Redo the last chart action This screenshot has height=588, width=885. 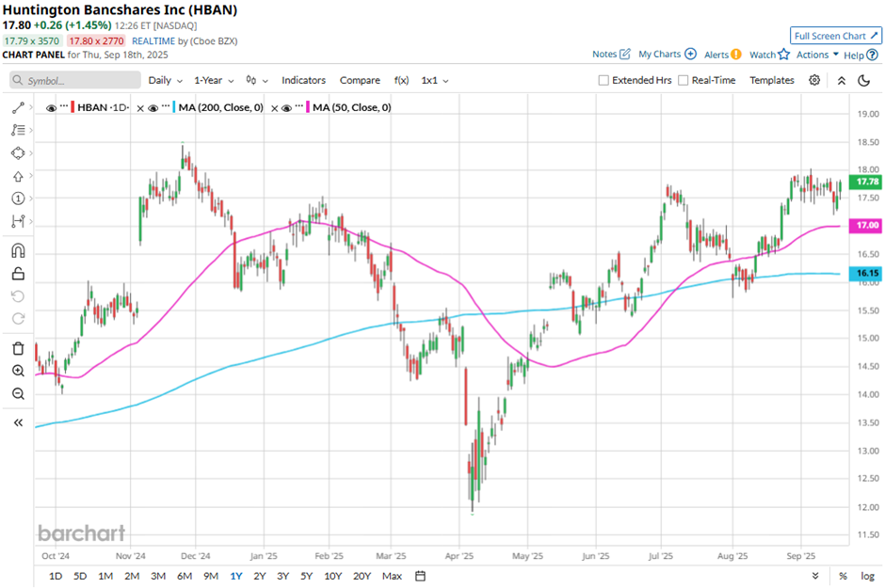(x=18, y=319)
